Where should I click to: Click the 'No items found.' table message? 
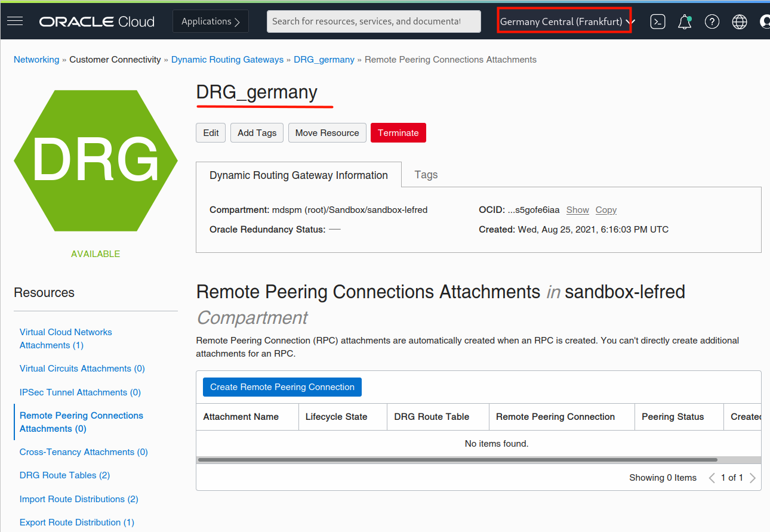pos(497,444)
